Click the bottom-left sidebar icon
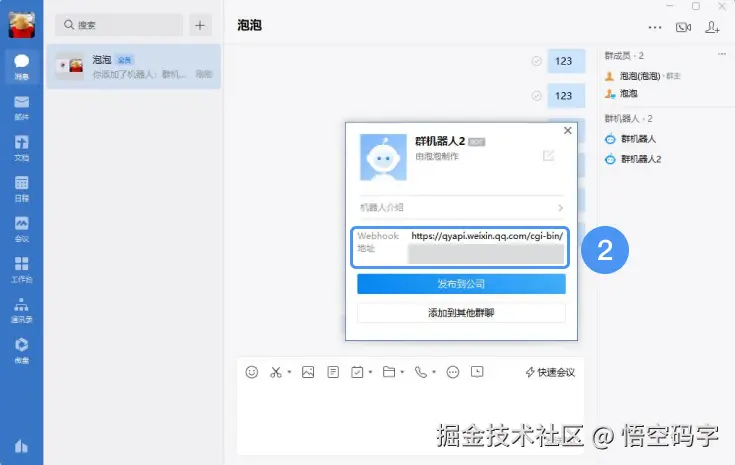The image size is (735, 465). [21, 446]
